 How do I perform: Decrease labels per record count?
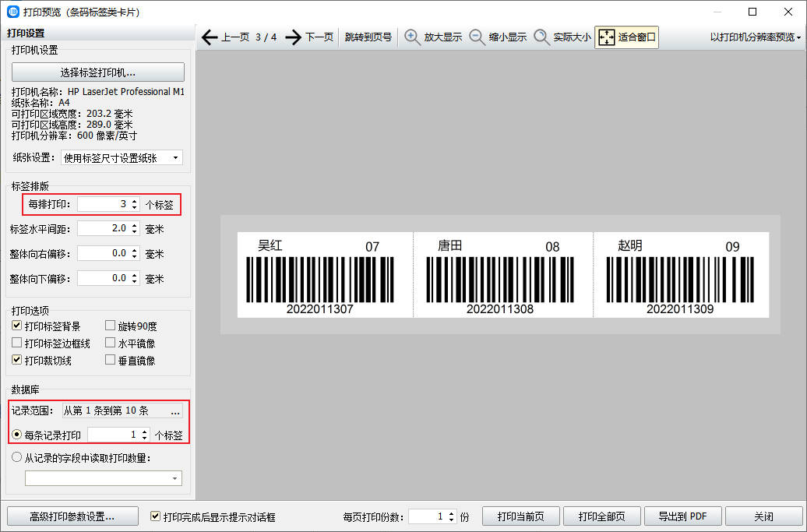coord(145,438)
